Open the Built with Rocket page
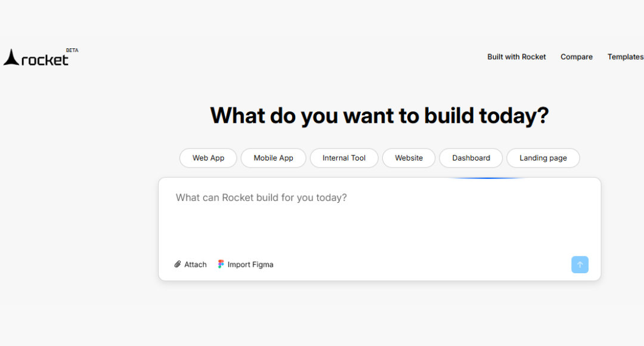The height and width of the screenshot is (346, 644). [516, 57]
